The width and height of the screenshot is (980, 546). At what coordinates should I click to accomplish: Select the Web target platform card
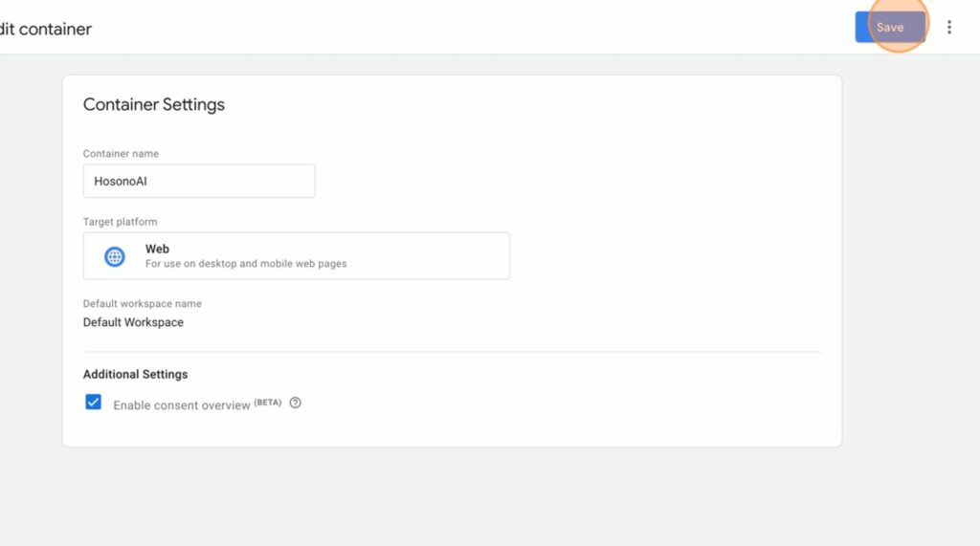coord(297,256)
